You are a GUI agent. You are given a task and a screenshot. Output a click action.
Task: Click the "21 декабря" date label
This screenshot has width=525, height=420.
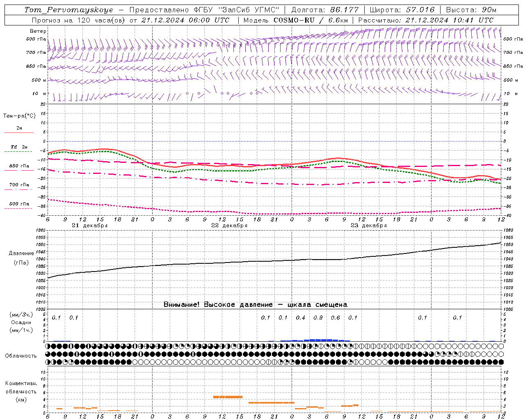pyautogui.click(x=89, y=226)
